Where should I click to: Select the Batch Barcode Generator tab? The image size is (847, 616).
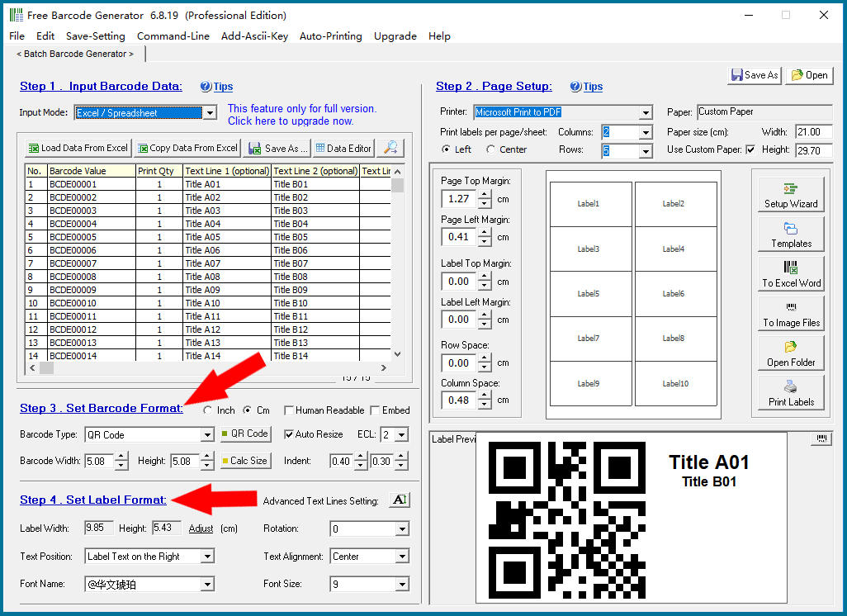point(75,54)
